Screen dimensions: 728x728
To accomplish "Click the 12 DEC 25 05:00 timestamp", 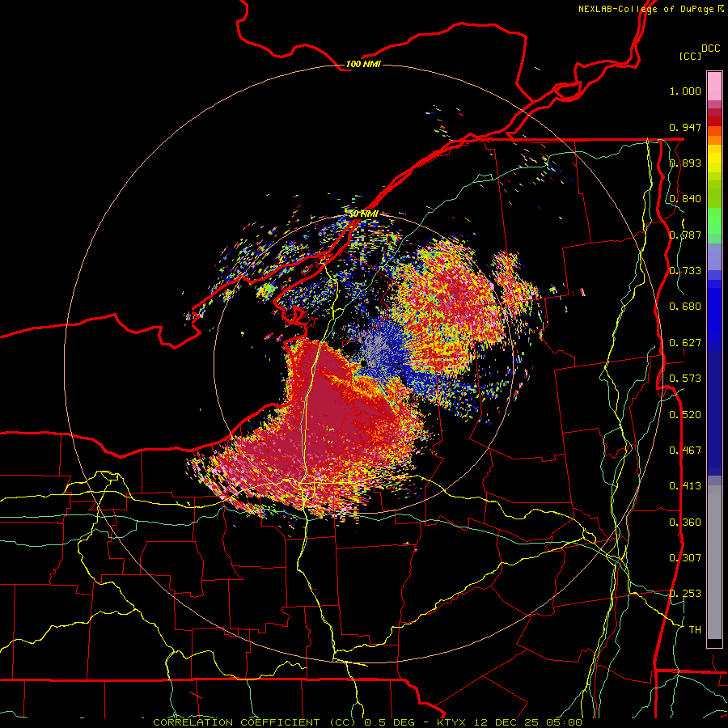I will (528, 722).
